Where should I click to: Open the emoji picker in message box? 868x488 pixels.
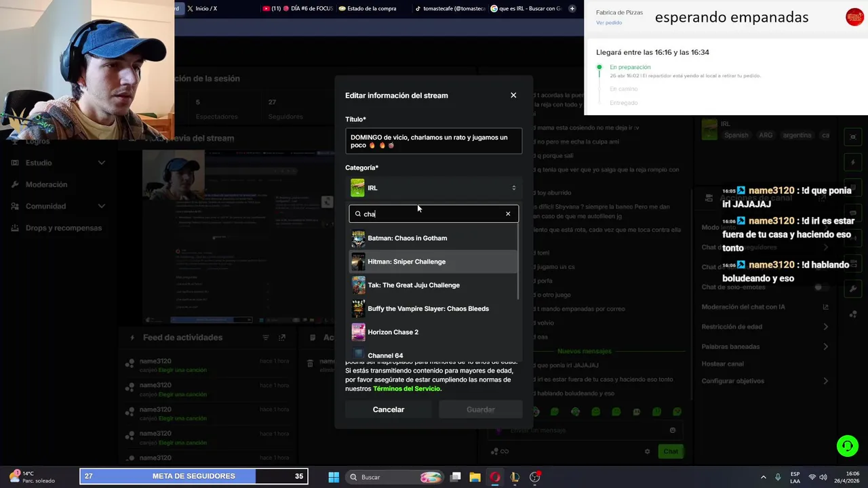coord(673,430)
